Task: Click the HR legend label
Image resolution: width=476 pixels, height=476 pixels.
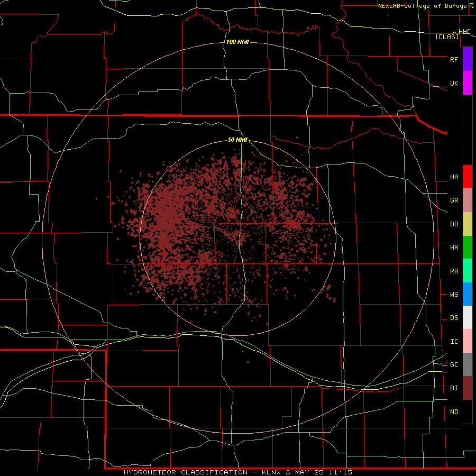Action: (x=454, y=248)
